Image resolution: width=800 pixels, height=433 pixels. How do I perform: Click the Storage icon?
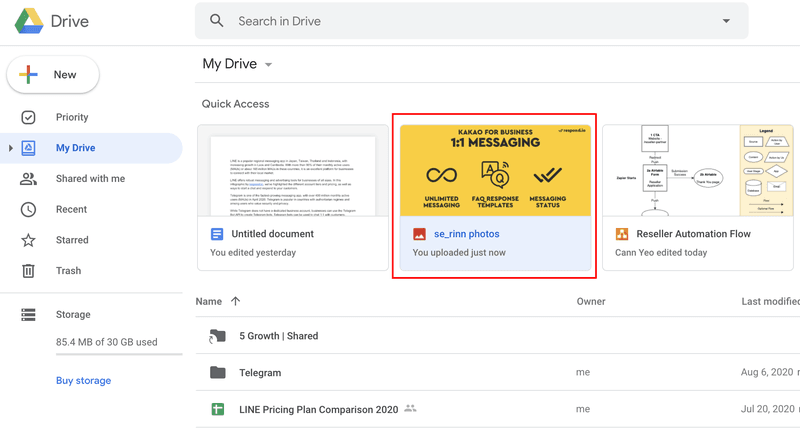(x=29, y=315)
